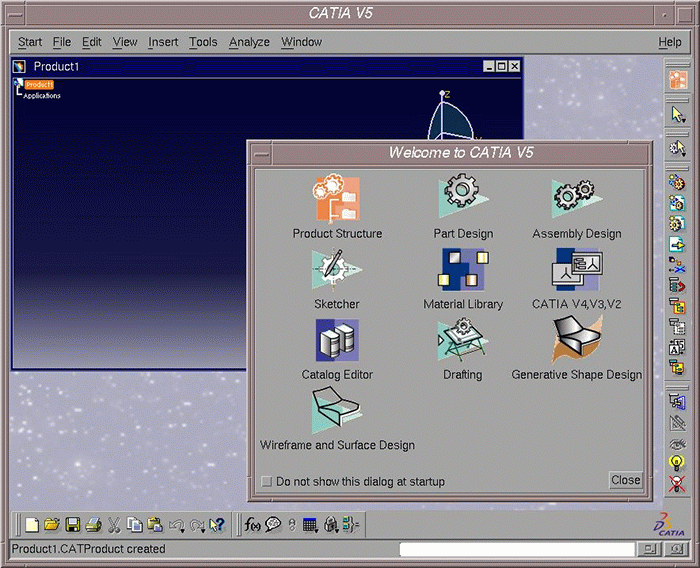The height and width of the screenshot is (568, 700).
Task: Click the Copy icon
Action: click(x=134, y=525)
